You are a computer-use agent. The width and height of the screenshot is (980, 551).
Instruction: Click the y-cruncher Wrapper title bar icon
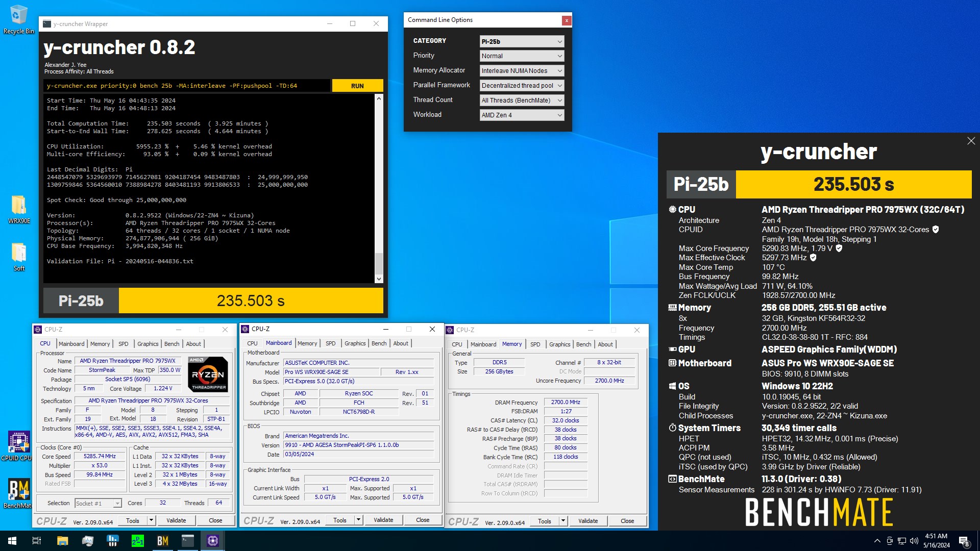coord(47,24)
